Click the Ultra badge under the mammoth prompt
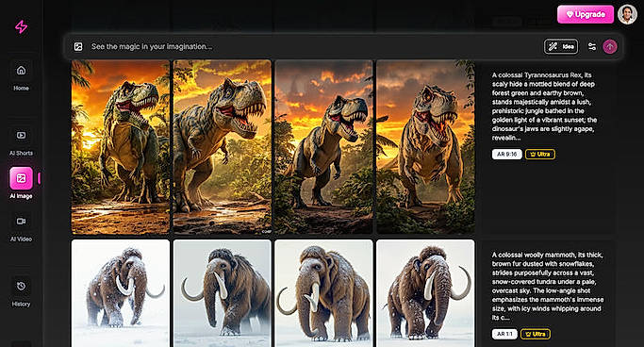 coord(536,334)
